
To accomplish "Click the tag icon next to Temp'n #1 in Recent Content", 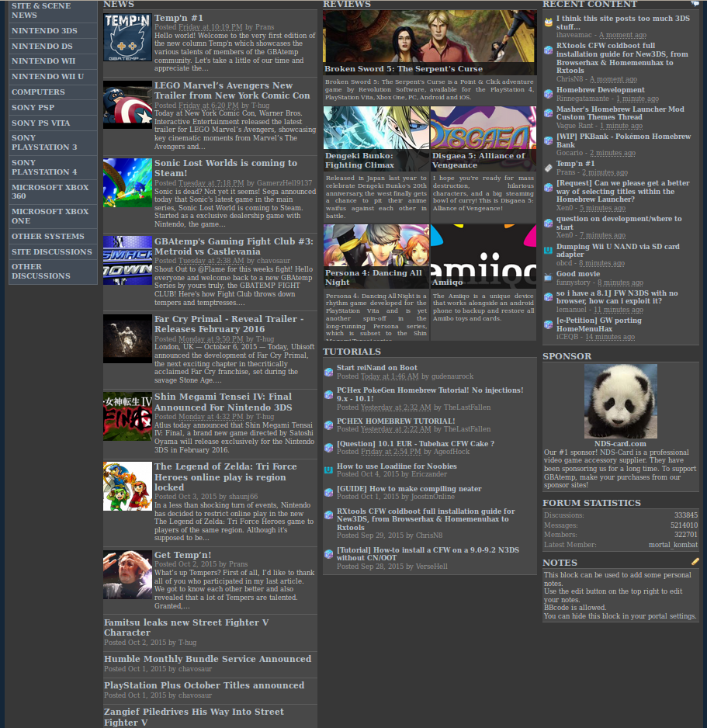I will pos(548,168).
